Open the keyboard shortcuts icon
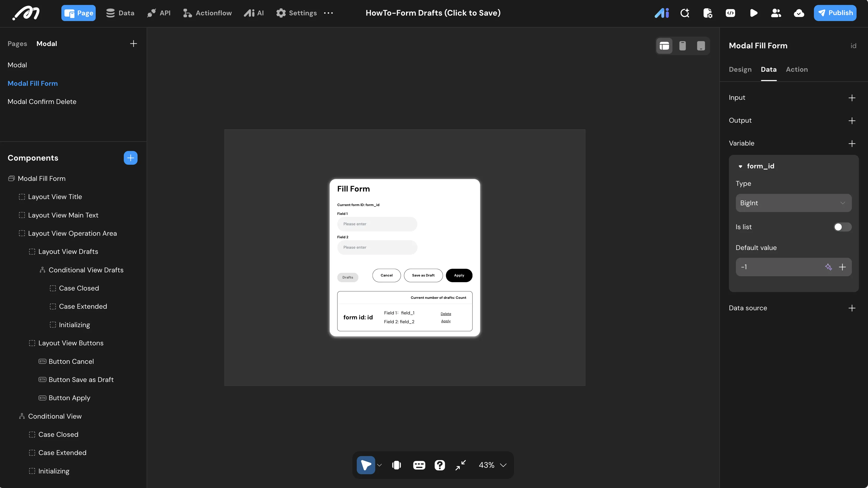 (419, 465)
